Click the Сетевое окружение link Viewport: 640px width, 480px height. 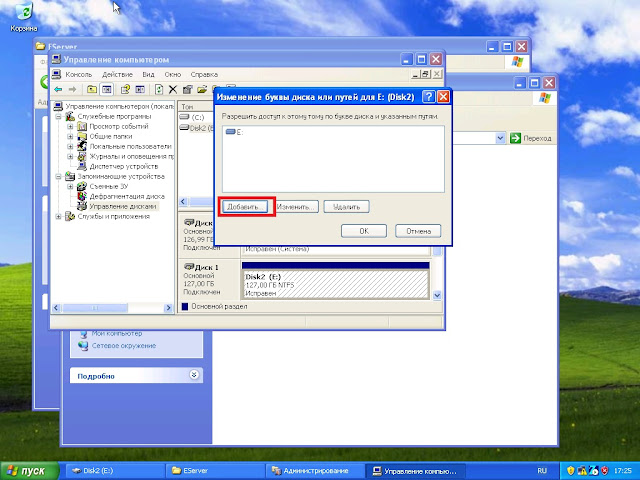click(124, 346)
